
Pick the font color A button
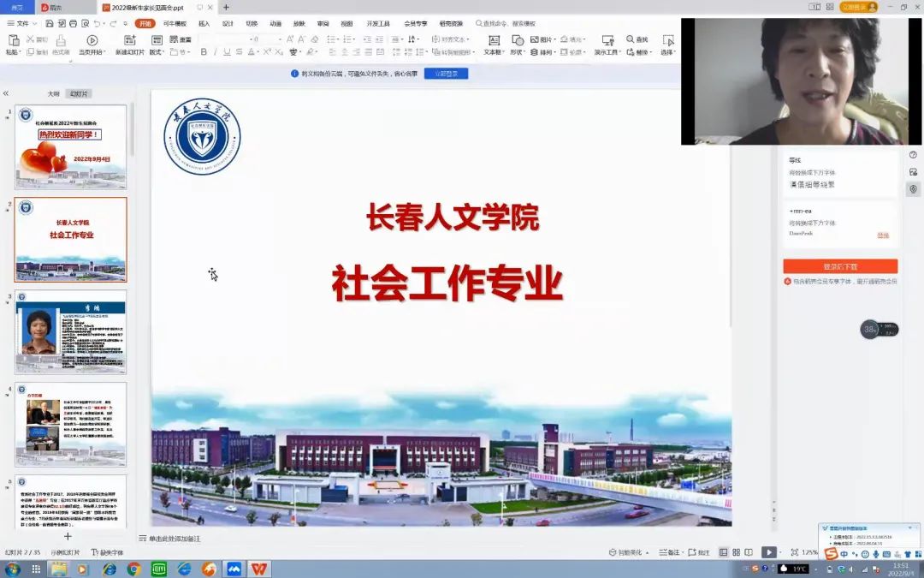(251, 52)
